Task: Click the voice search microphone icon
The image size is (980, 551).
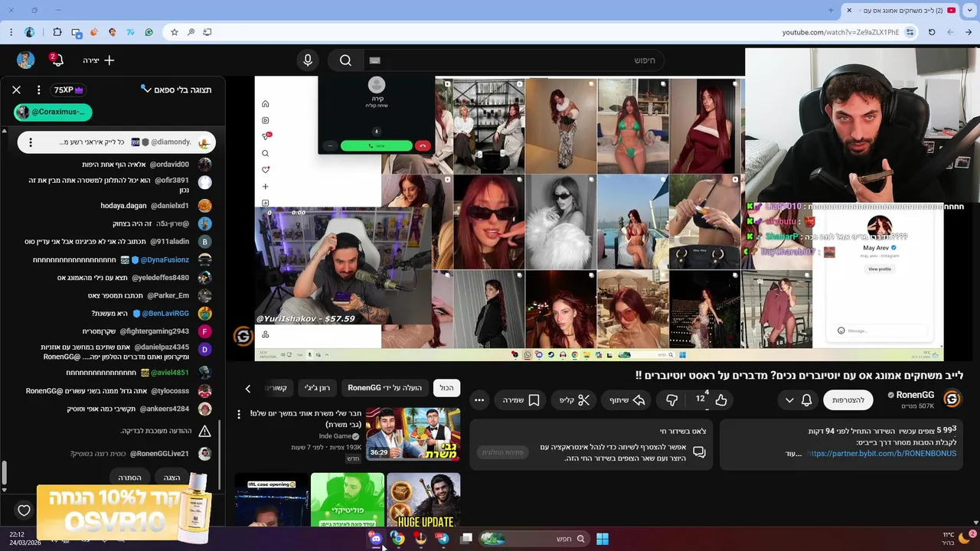Action: (308, 60)
